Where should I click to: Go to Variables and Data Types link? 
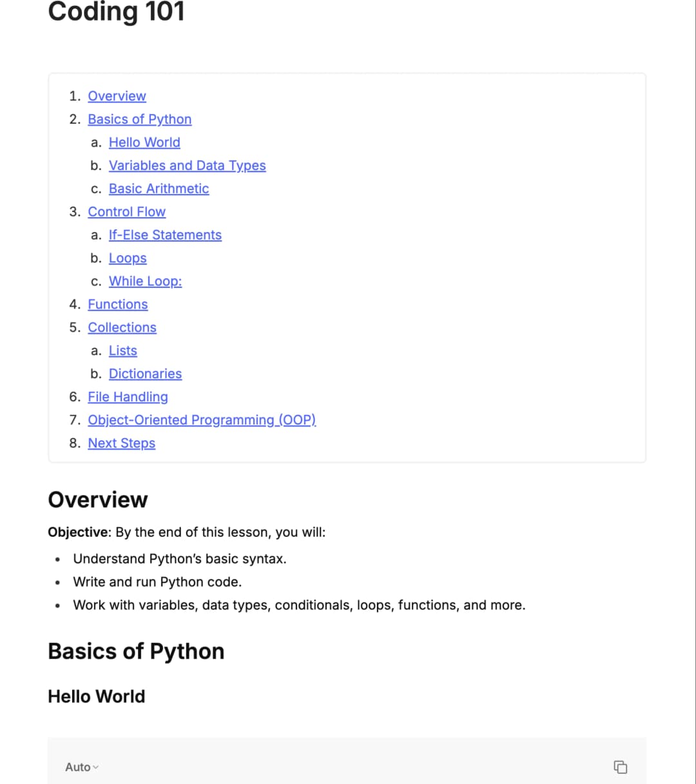coord(187,166)
